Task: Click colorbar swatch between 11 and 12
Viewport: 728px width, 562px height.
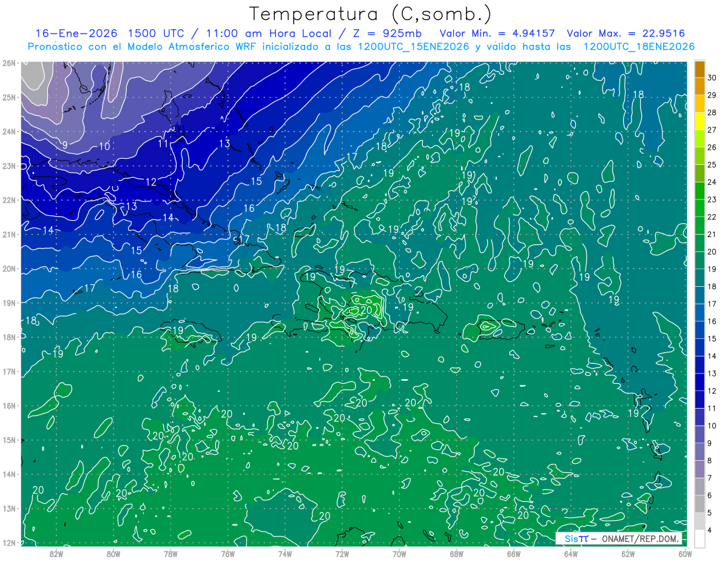Action: (x=699, y=400)
